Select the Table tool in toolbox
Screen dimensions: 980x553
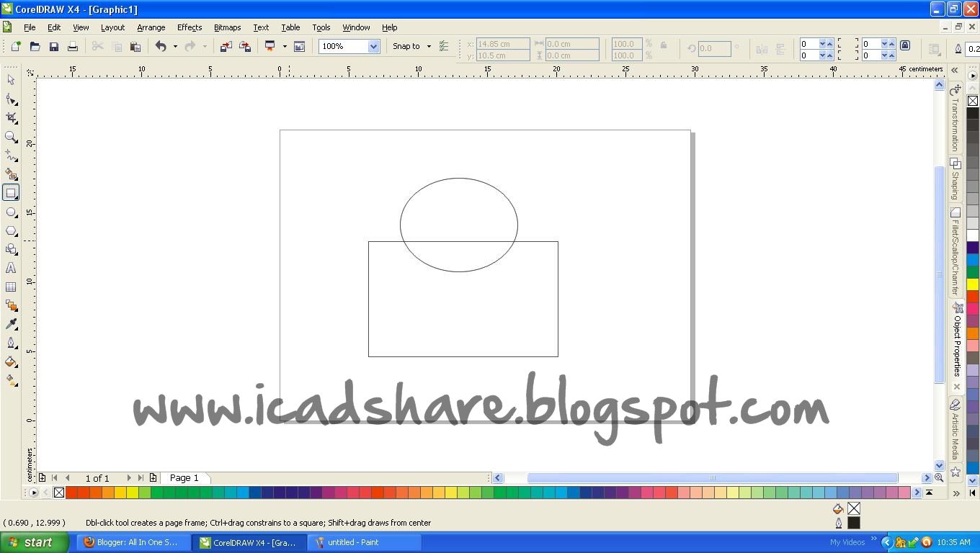tap(11, 287)
